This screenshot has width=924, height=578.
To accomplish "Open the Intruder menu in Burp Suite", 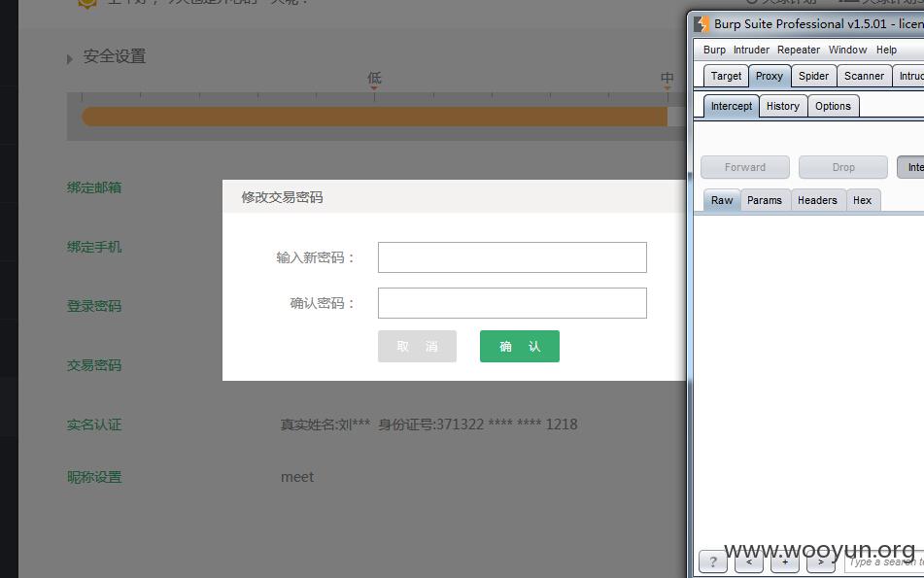I will click(751, 51).
